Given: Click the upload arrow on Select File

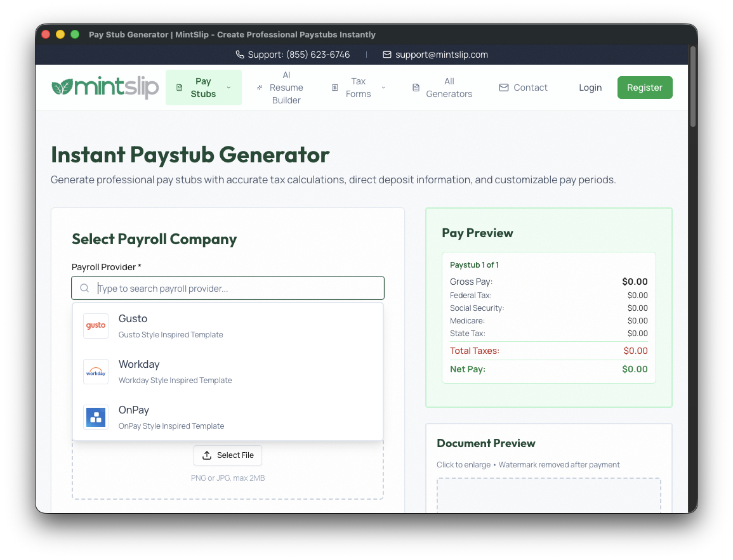Looking at the screenshot, I should tap(206, 455).
